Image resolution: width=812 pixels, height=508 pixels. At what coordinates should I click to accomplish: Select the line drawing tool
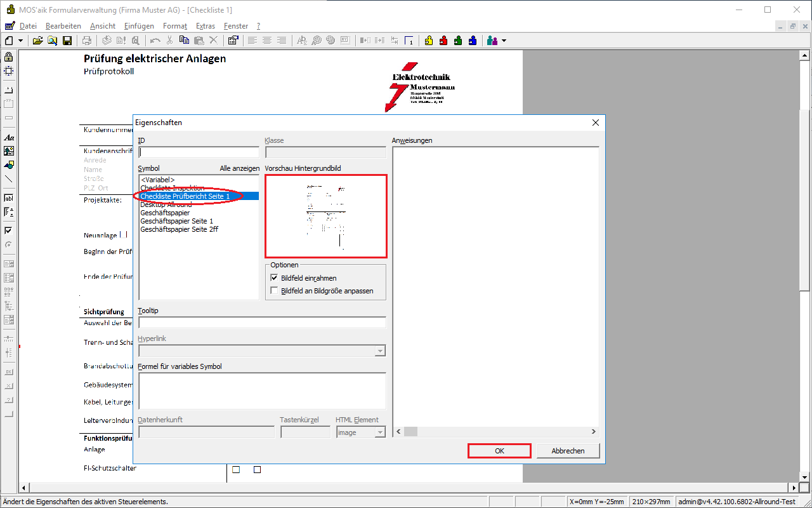tap(9, 179)
